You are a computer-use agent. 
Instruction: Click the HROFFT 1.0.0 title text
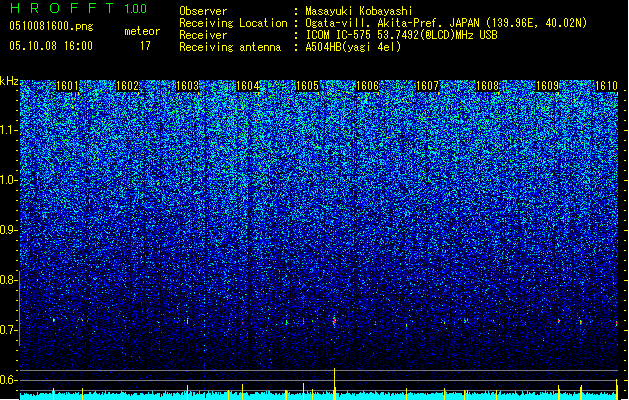78,8
